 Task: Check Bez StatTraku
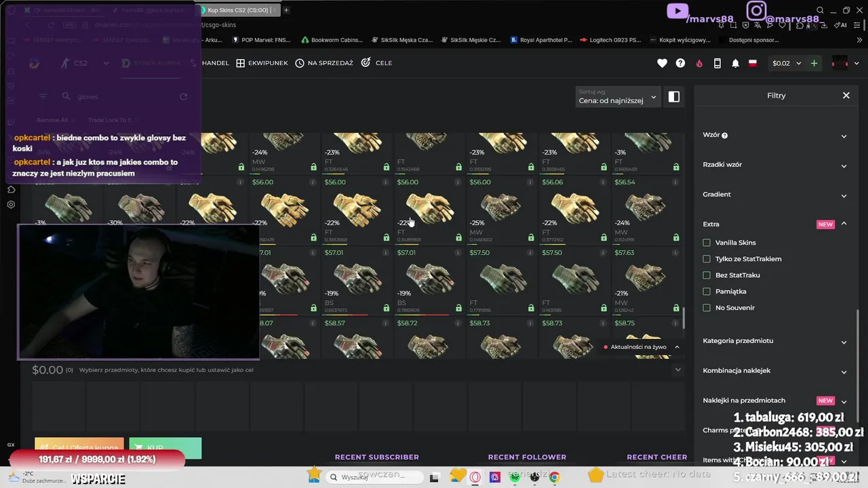click(x=707, y=275)
